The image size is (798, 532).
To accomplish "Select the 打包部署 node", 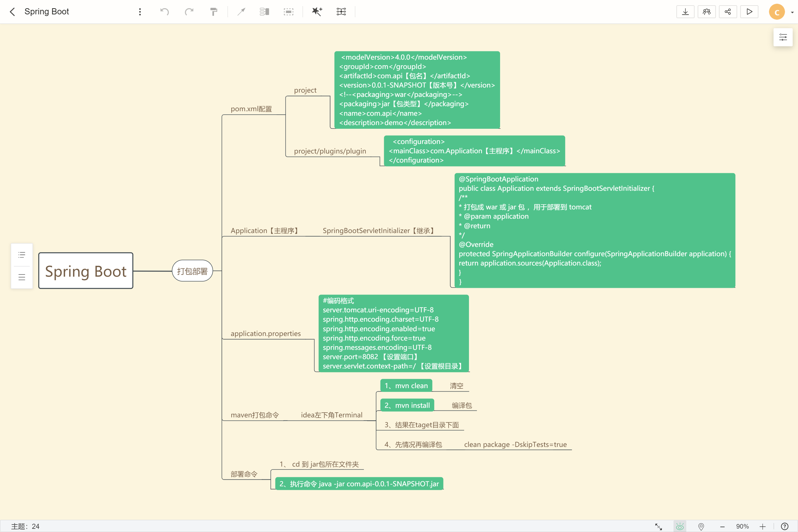I will tap(192, 271).
